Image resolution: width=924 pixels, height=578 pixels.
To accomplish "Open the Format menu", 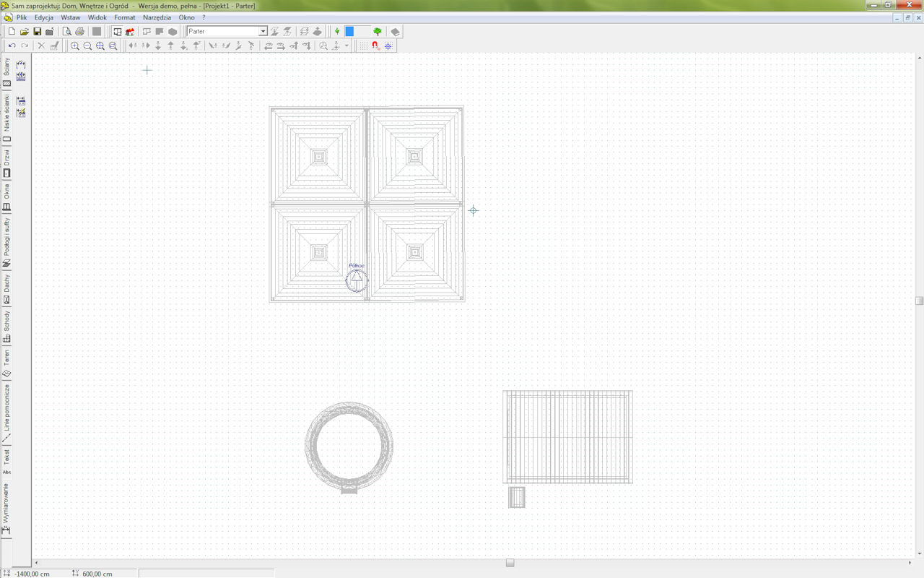I will tap(125, 17).
